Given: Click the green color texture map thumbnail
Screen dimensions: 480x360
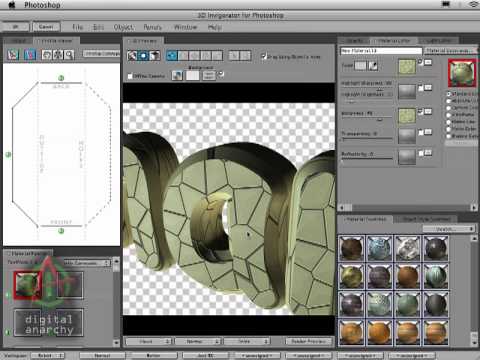Looking at the screenshot, I should [x=407, y=66].
